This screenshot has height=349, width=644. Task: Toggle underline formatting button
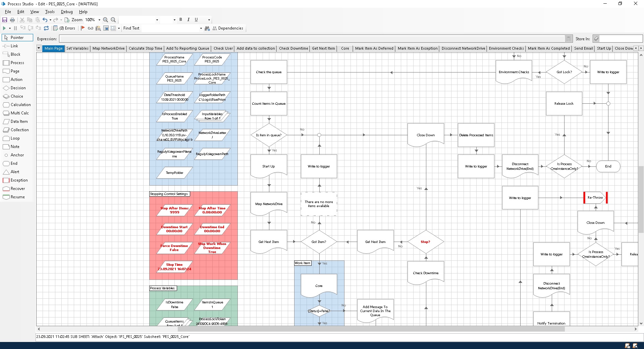click(196, 20)
